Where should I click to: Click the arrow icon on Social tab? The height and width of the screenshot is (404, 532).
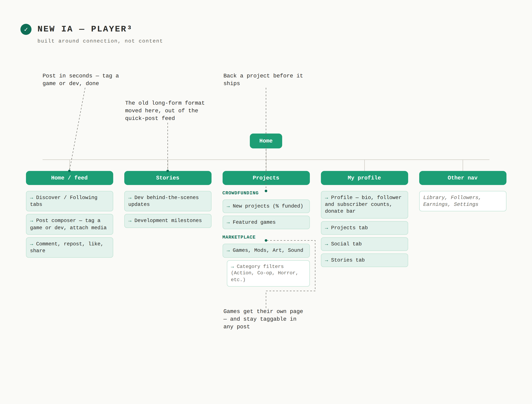point(326,244)
